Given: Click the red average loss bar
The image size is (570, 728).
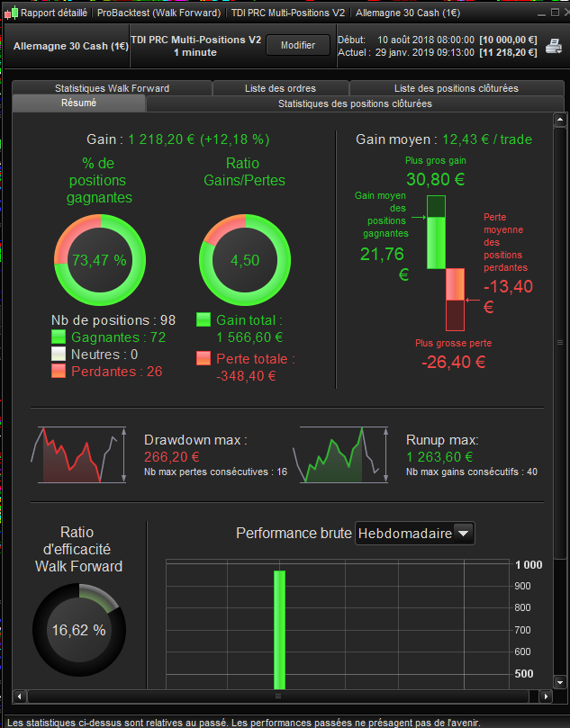Looking at the screenshot, I should [x=456, y=284].
